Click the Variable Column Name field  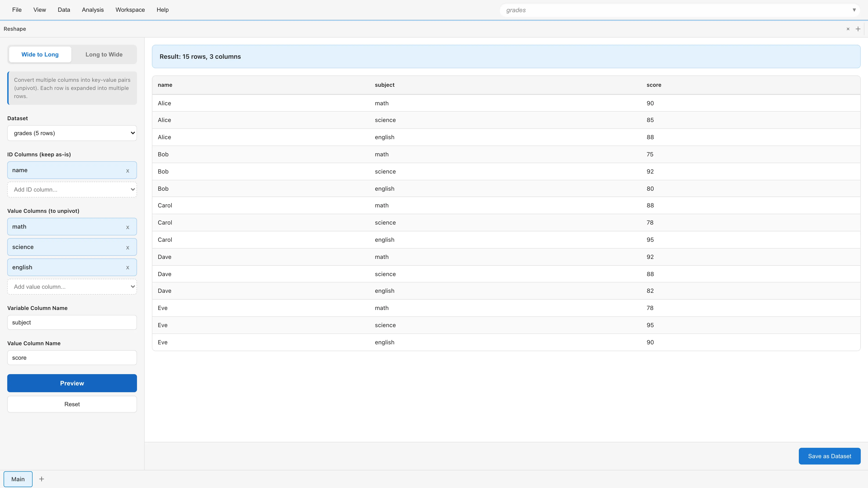point(72,322)
